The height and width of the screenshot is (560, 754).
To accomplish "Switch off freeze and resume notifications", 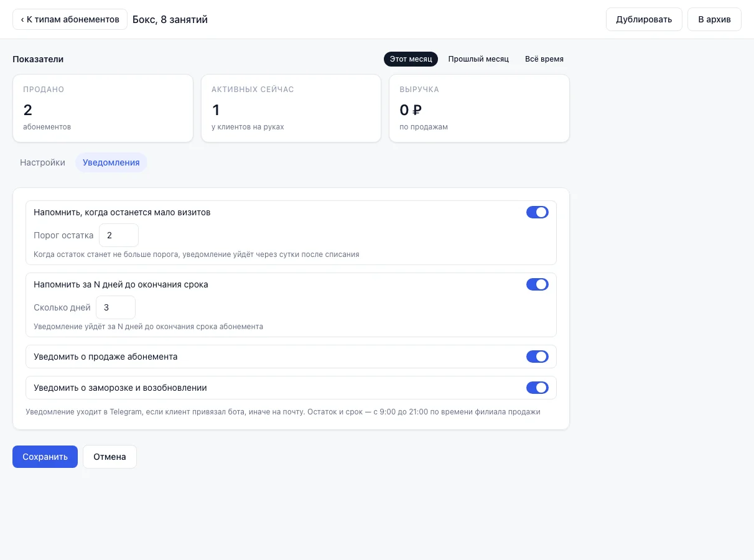I will point(538,388).
